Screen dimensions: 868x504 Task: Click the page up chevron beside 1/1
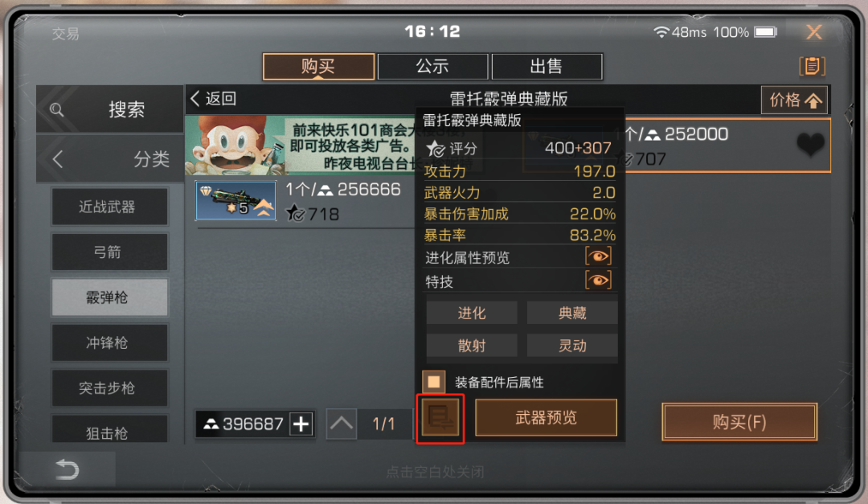[x=341, y=424]
